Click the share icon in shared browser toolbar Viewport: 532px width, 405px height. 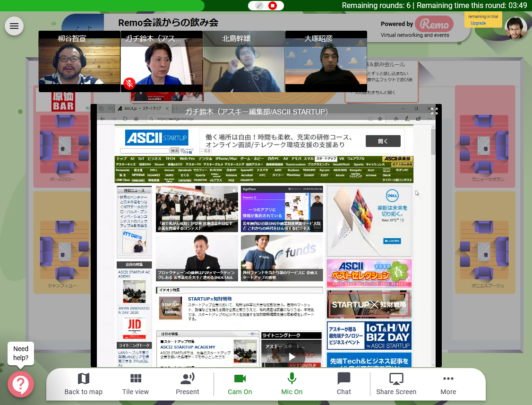418,119
